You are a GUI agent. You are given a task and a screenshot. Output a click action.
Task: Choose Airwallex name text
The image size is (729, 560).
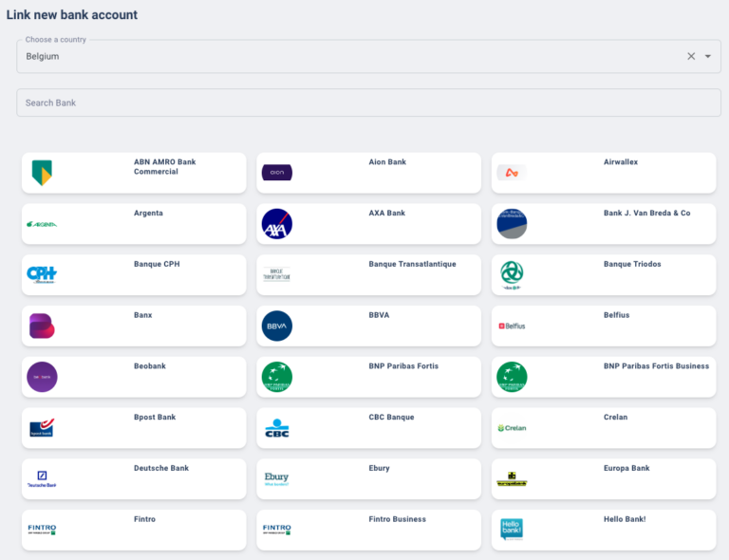621,161
